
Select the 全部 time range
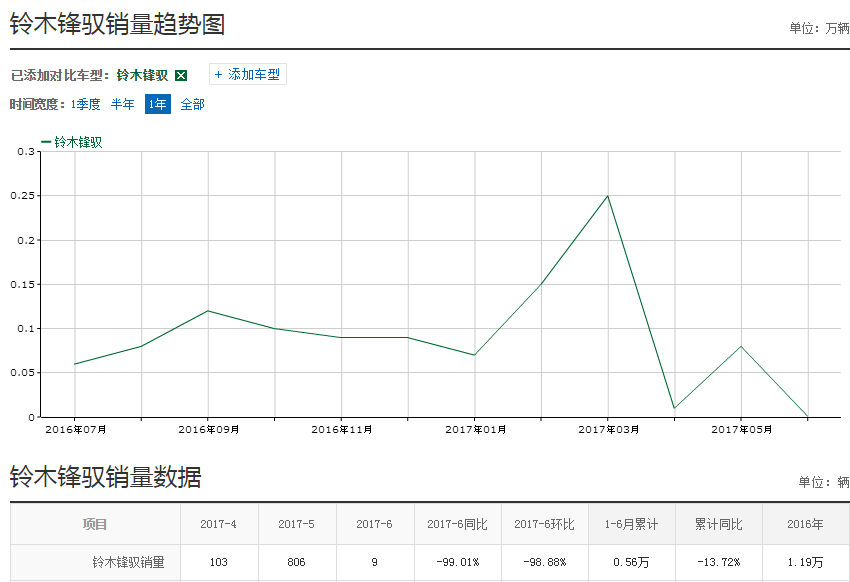192,104
